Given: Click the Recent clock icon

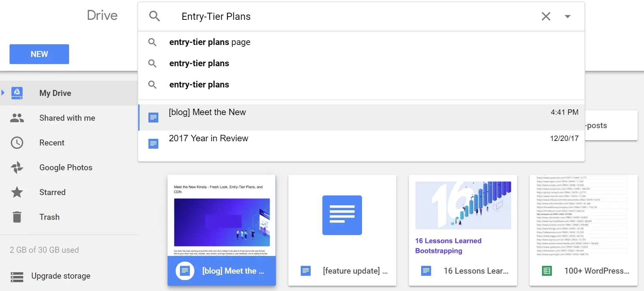Looking at the screenshot, I should 17,143.
